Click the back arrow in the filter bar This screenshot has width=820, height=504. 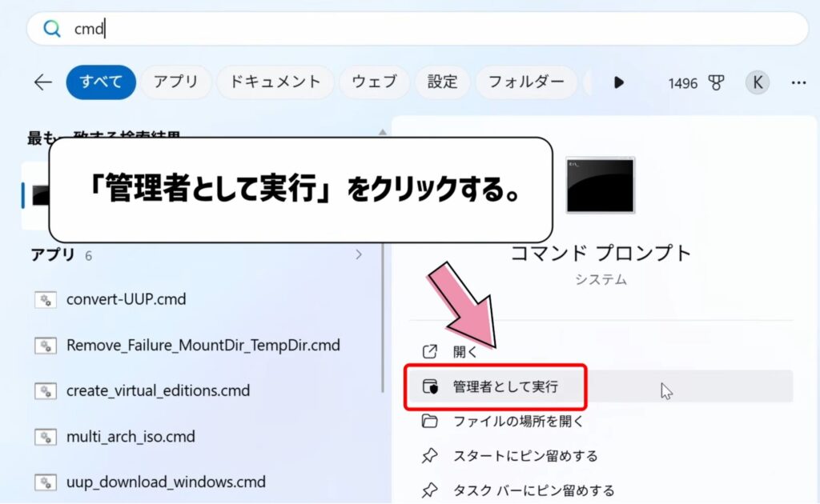point(42,82)
